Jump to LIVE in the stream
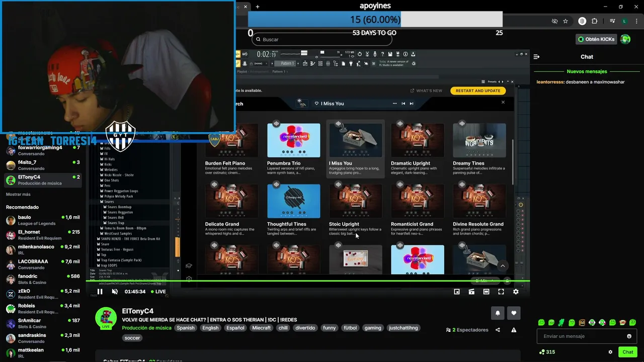 158,292
